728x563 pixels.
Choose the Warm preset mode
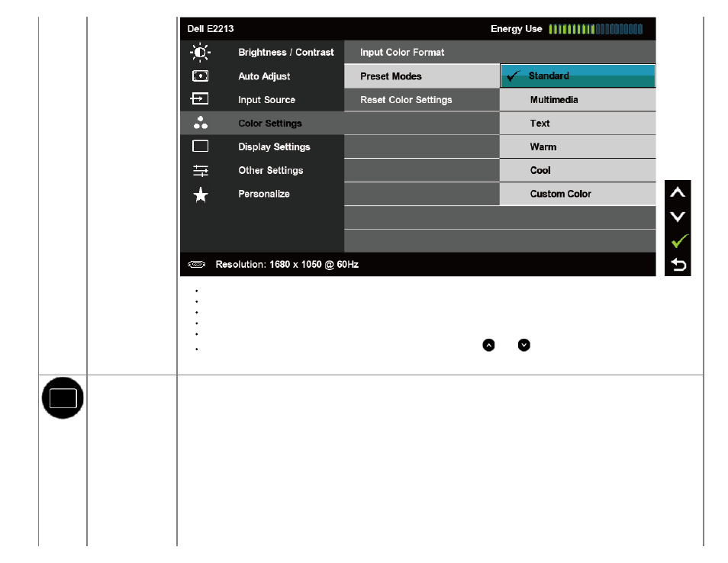(x=578, y=146)
